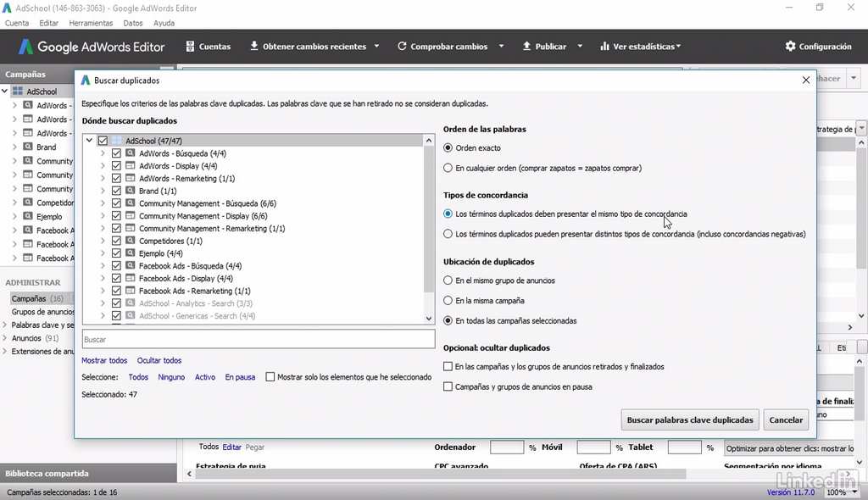Click AdSchool - Genericas - Search campaign icon
This screenshot has width=868, height=500.
click(130, 315)
